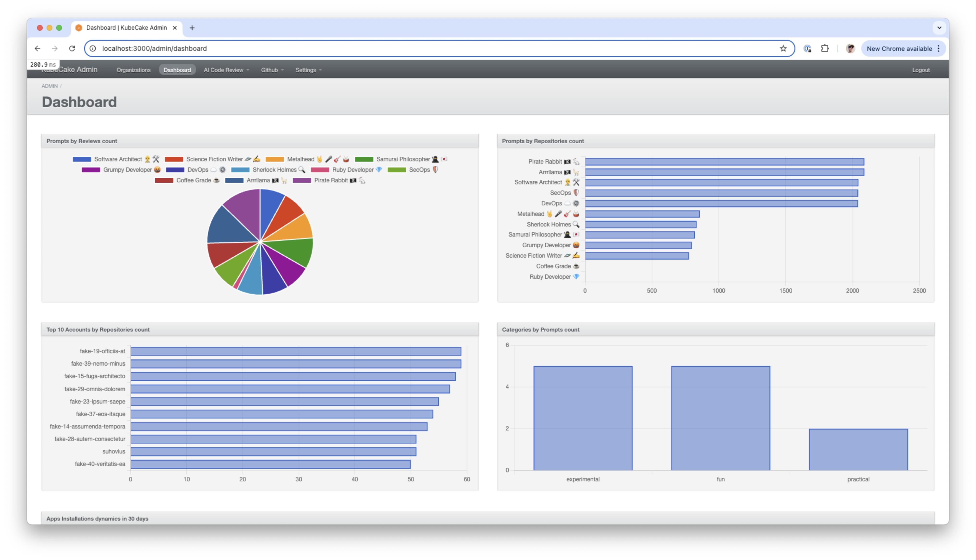The height and width of the screenshot is (560, 976).
Task: Click the ADMIN breadcrumb link
Action: (50, 86)
